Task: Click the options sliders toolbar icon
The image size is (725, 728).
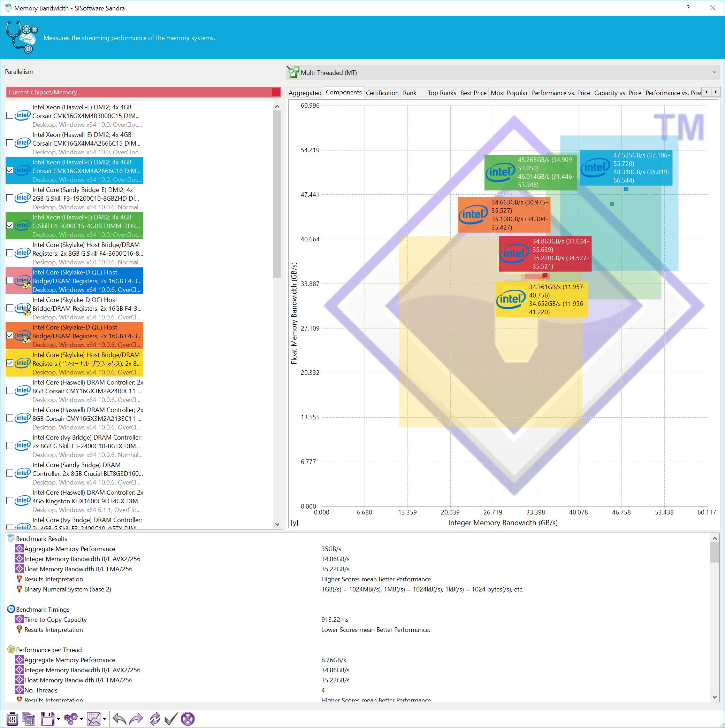Action: pyautogui.click(x=13, y=719)
